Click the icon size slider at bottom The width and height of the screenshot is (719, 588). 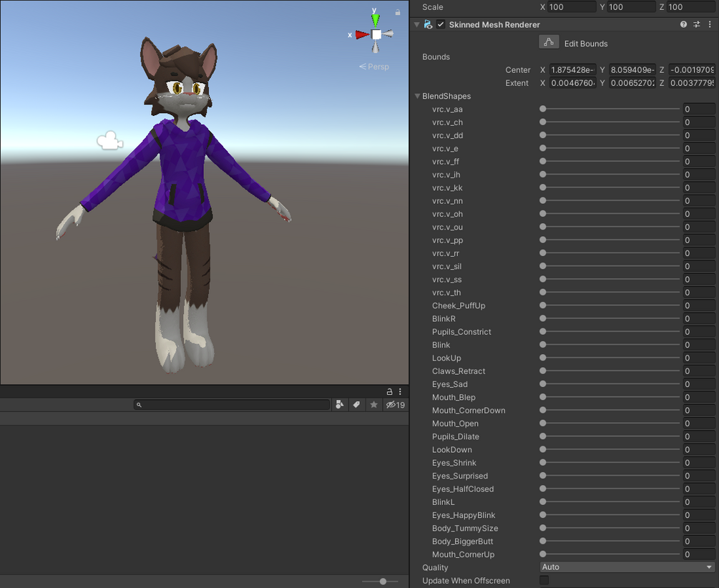coord(380,581)
